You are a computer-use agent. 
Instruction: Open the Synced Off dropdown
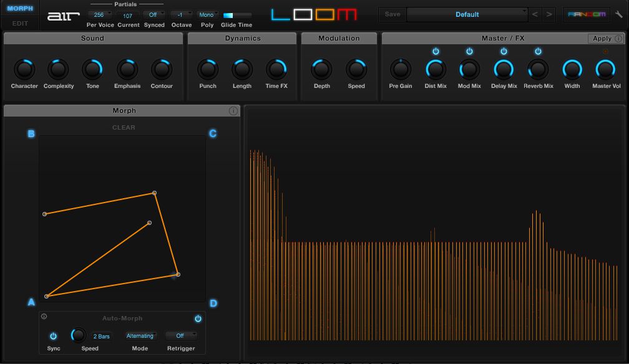click(x=154, y=15)
